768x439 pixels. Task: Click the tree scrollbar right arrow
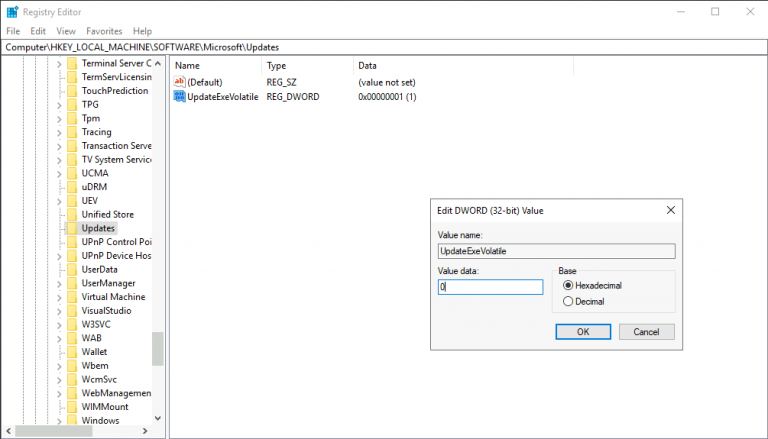145,431
